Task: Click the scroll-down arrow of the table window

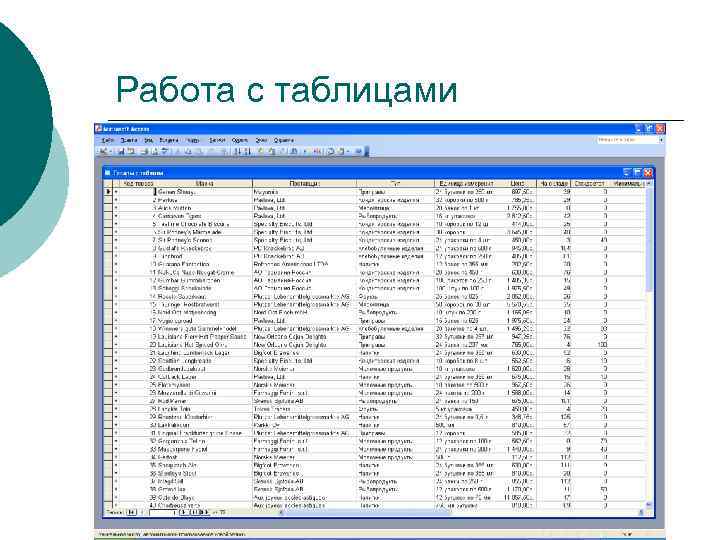Action: pyautogui.click(x=648, y=505)
